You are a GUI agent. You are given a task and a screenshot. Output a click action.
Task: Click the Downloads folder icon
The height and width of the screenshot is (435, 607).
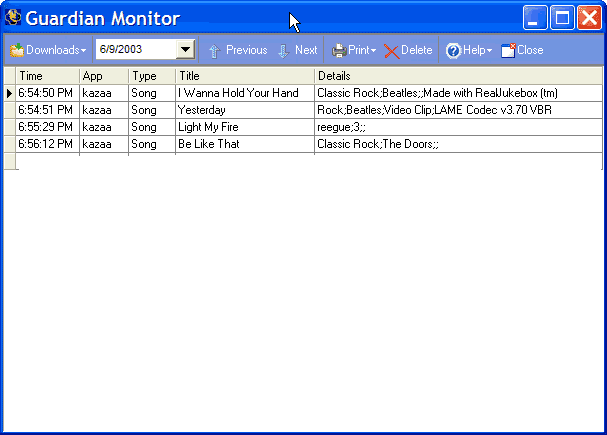point(17,50)
